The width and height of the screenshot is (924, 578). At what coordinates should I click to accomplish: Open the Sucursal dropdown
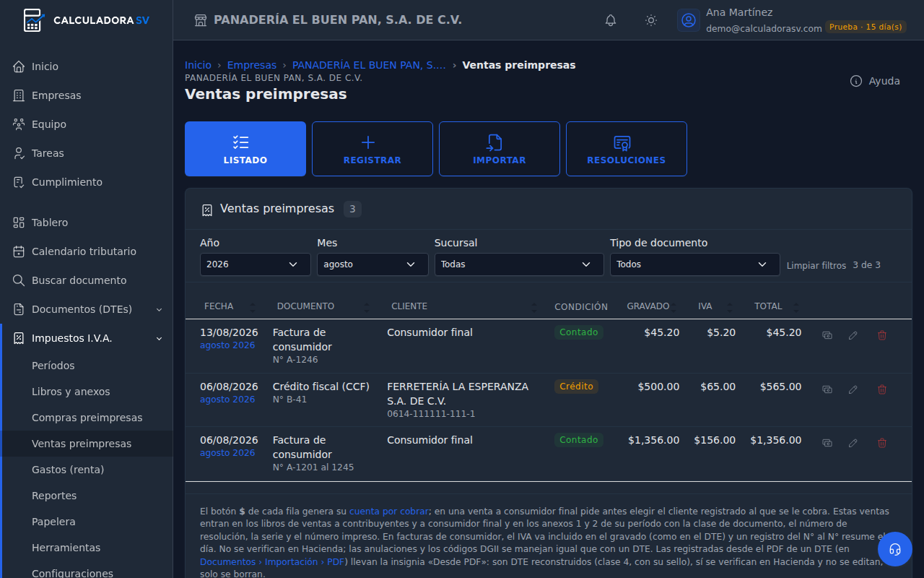point(519,264)
